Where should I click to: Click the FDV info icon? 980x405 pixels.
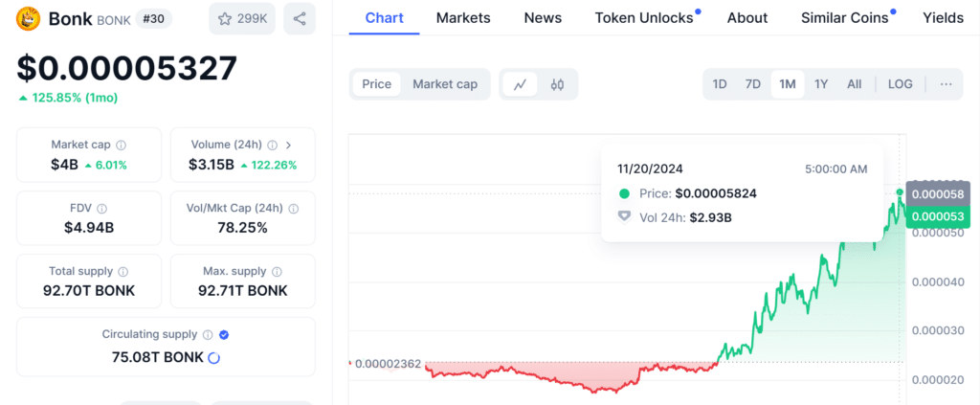coord(101,209)
